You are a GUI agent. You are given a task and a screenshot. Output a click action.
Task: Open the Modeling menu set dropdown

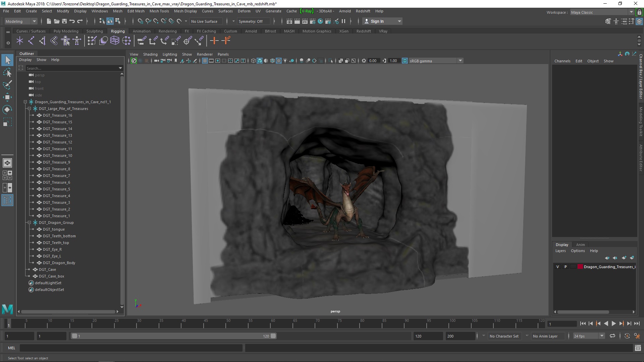point(21,21)
